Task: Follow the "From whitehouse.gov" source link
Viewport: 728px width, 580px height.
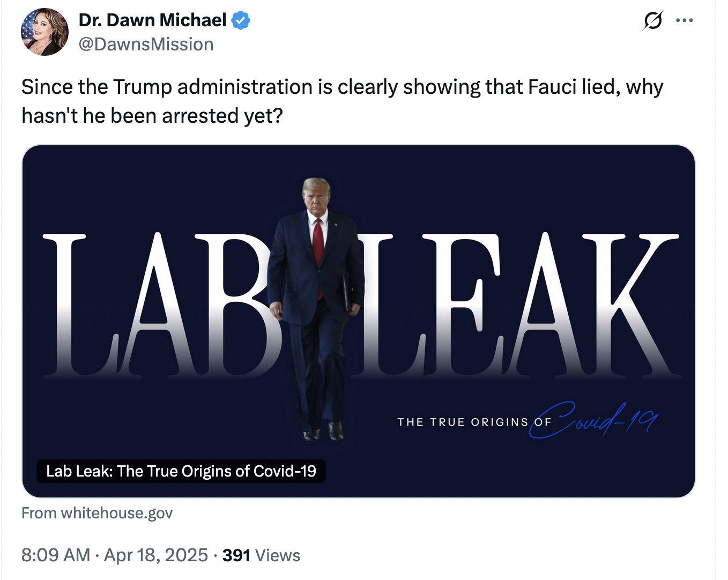Action: pos(97,513)
